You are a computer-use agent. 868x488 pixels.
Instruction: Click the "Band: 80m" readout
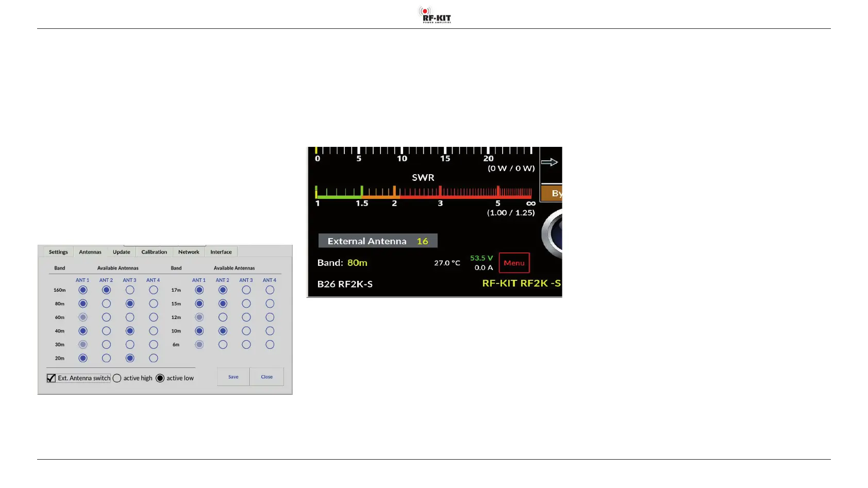[x=342, y=263]
